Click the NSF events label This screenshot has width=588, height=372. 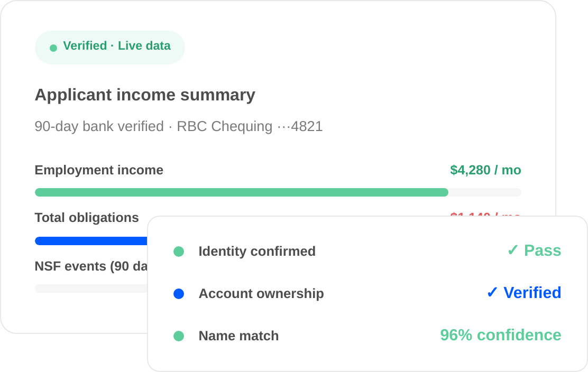point(91,266)
